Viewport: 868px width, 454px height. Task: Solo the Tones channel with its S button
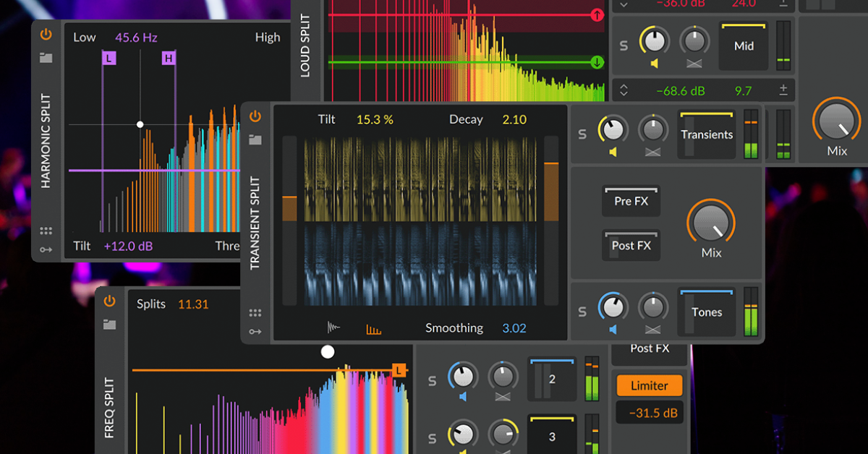click(582, 311)
